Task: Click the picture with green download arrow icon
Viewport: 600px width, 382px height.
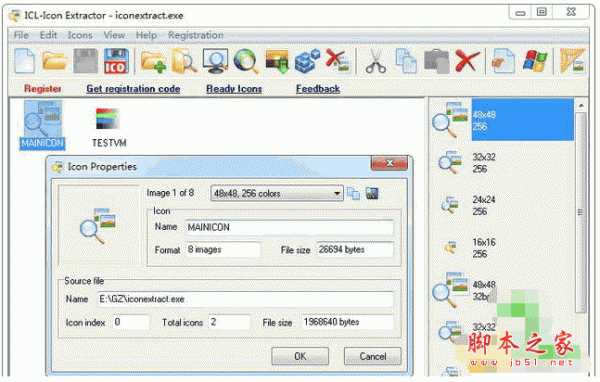Action: click(x=277, y=61)
